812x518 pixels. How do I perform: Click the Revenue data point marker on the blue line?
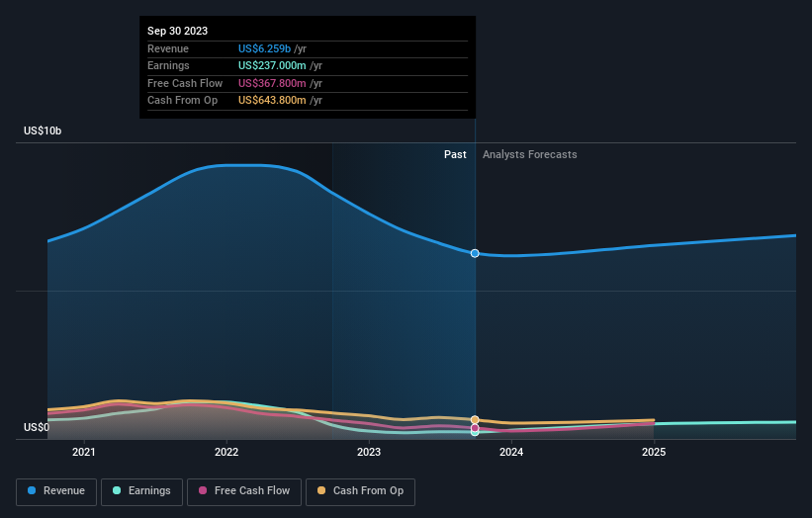coord(475,253)
